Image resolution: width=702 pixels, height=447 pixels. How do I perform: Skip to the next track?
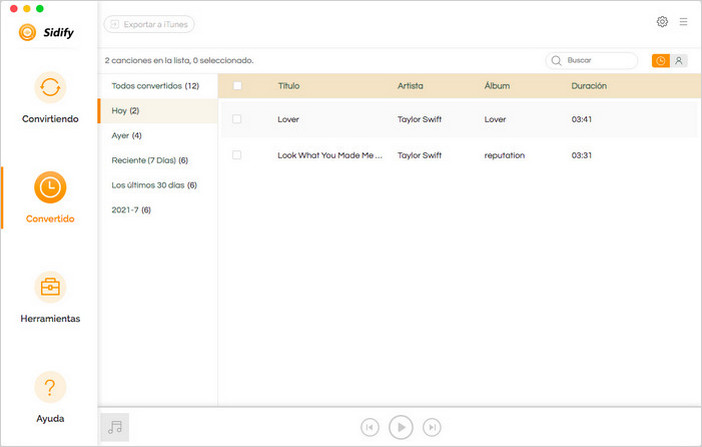click(432, 427)
